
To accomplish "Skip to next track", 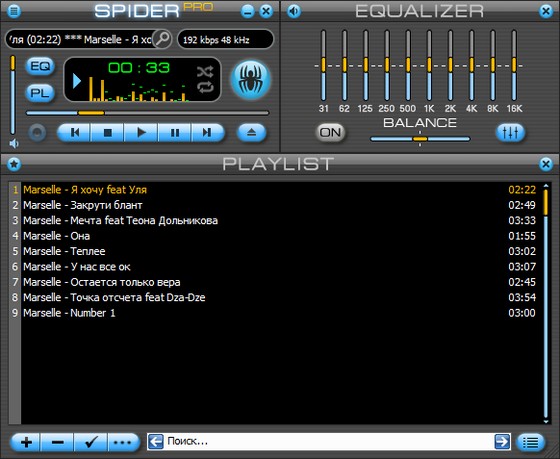I will click(x=208, y=133).
